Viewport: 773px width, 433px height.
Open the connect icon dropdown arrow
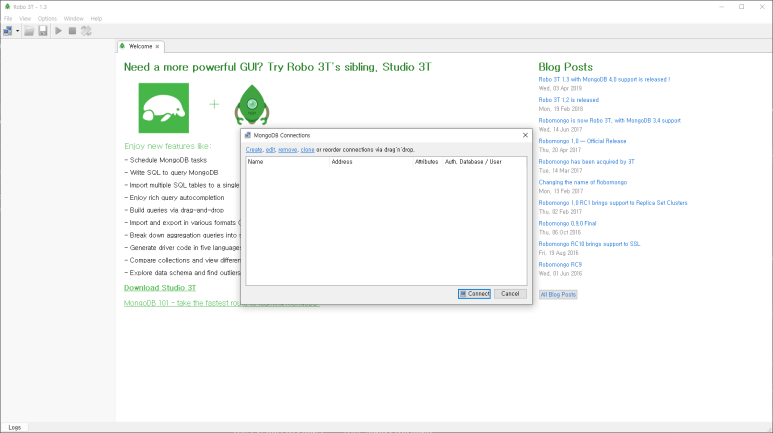17,31
